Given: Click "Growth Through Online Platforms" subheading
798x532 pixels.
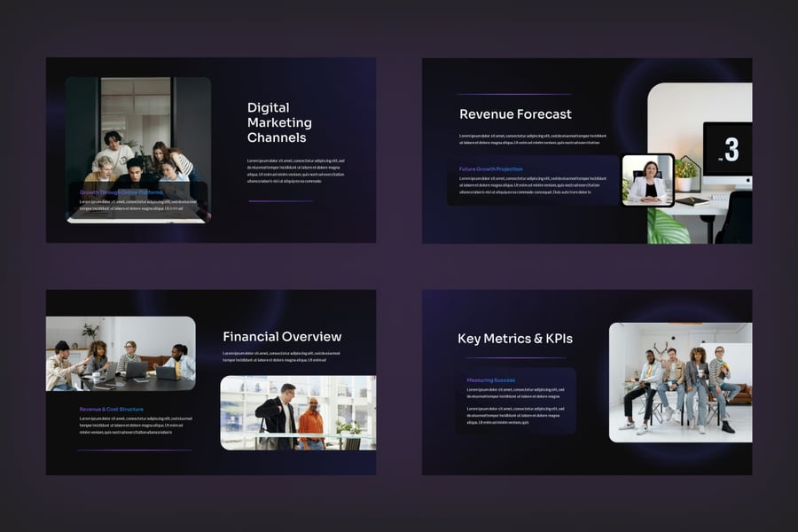Looking at the screenshot, I should coord(121,192).
